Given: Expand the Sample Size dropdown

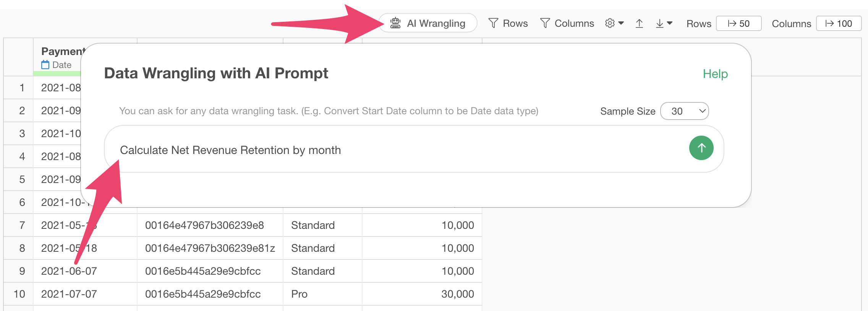Looking at the screenshot, I should click(x=685, y=111).
